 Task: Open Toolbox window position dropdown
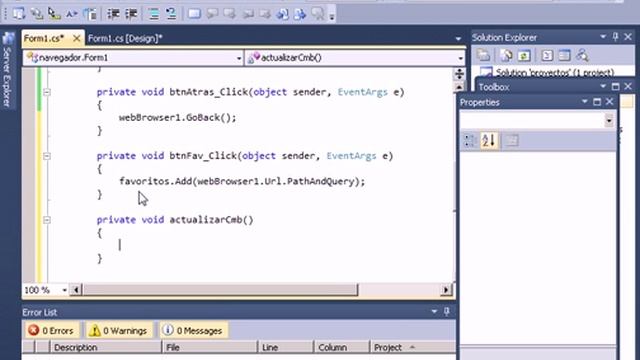click(603, 87)
